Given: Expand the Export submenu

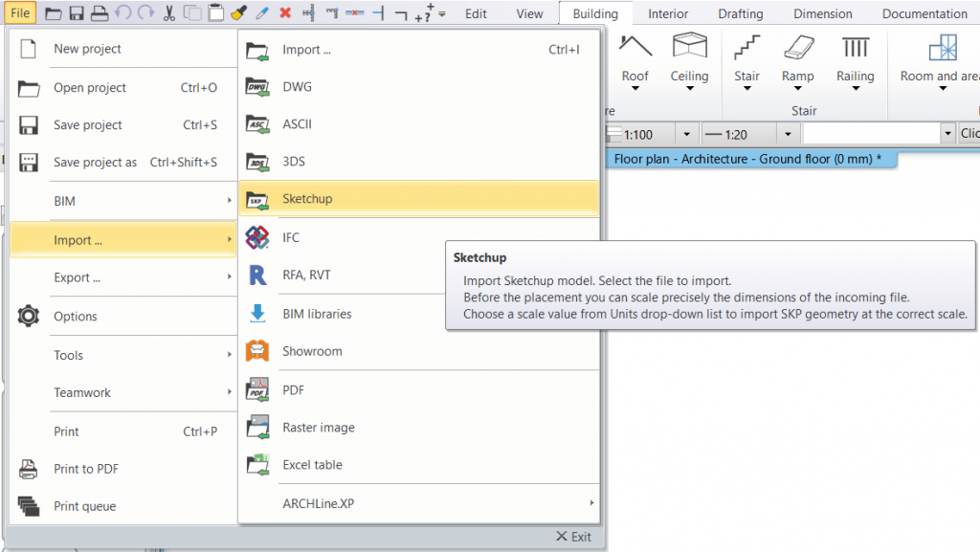Looking at the screenshot, I should tap(123, 277).
